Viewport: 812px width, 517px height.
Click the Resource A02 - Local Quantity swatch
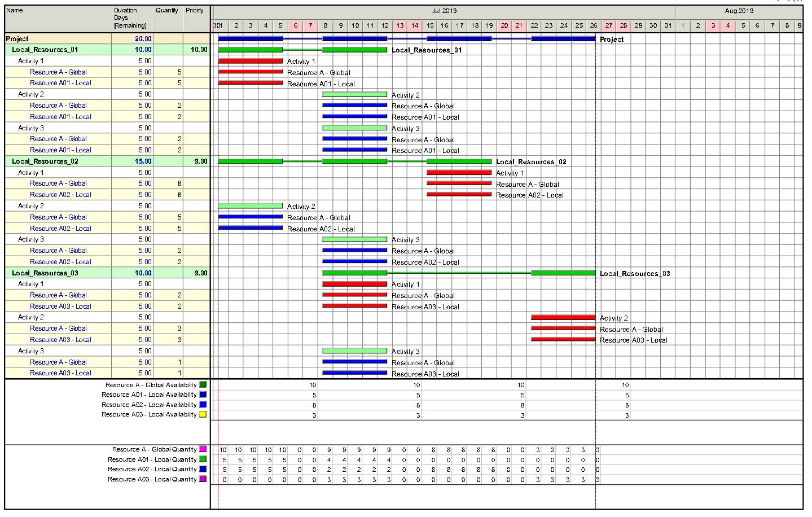tap(203, 469)
